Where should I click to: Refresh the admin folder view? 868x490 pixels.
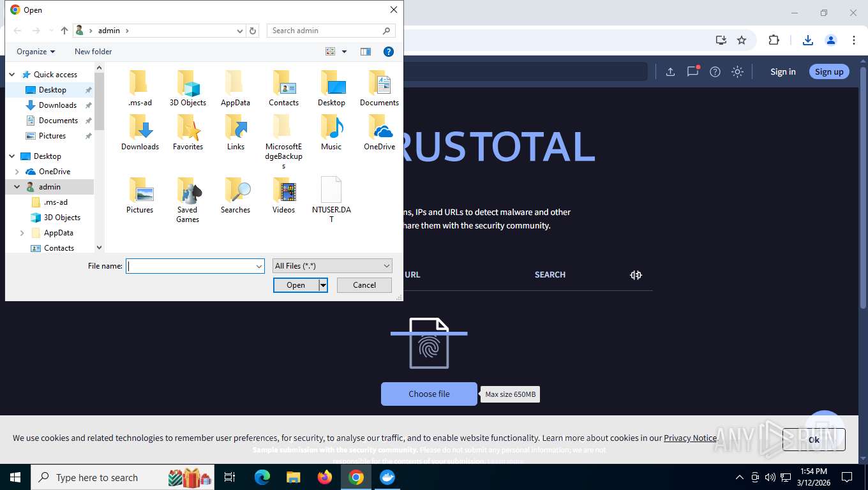(x=253, y=31)
